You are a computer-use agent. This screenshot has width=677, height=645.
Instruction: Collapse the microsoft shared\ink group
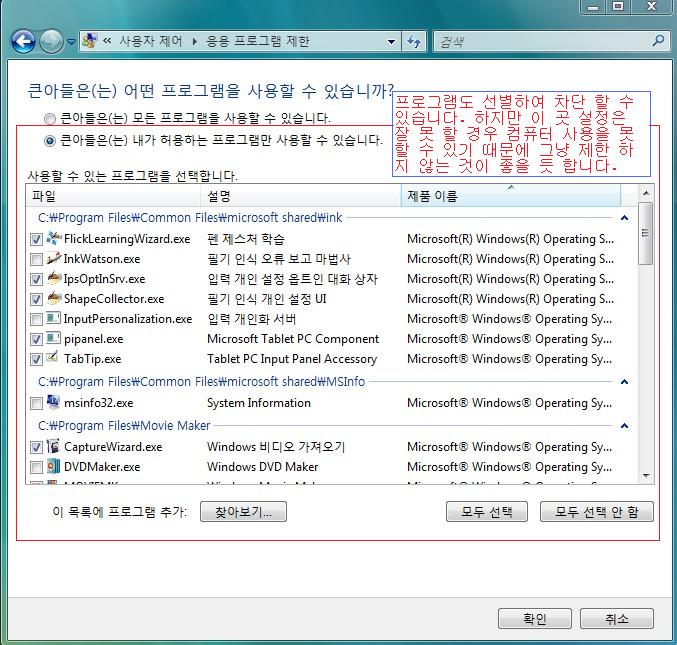pyautogui.click(x=624, y=218)
